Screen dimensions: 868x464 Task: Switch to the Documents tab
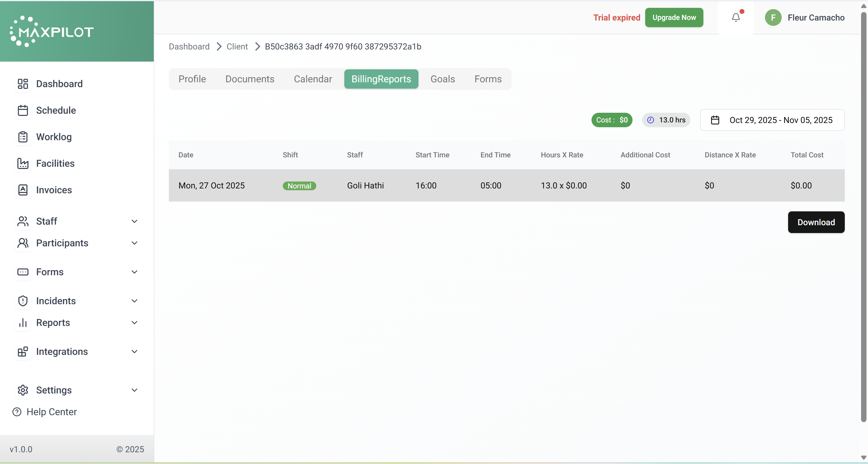[x=250, y=79]
